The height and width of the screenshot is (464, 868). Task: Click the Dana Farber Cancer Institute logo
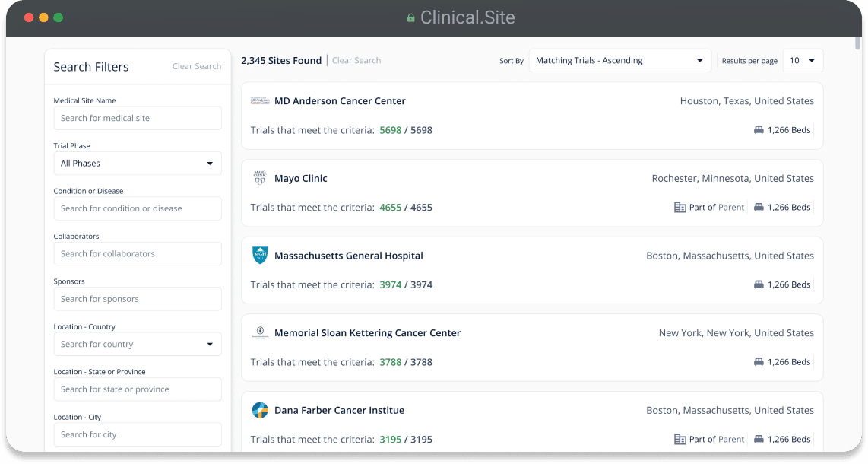click(x=260, y=410)
